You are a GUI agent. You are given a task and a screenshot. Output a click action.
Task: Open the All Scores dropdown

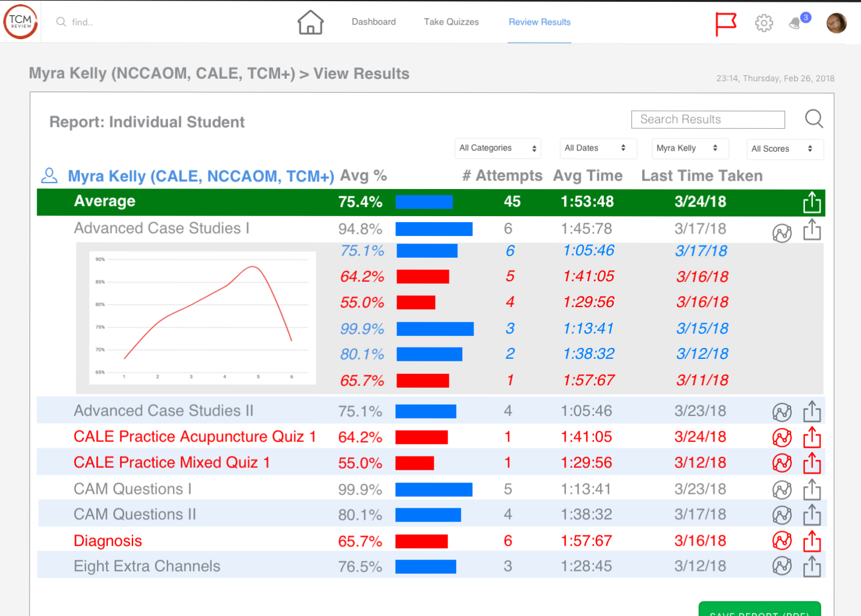785,149
